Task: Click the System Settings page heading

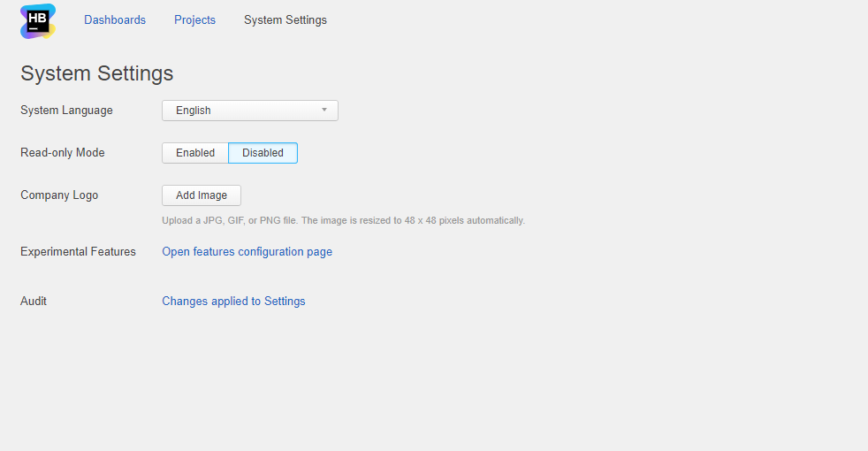Action: 96,73
